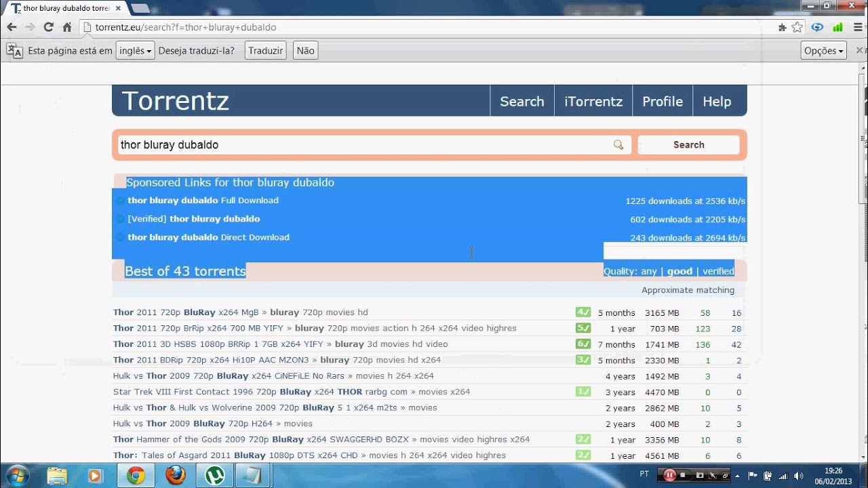This screenshot has height=488, width=868.
Task: Click the browser forward arrow
Action: click(30, 27)
